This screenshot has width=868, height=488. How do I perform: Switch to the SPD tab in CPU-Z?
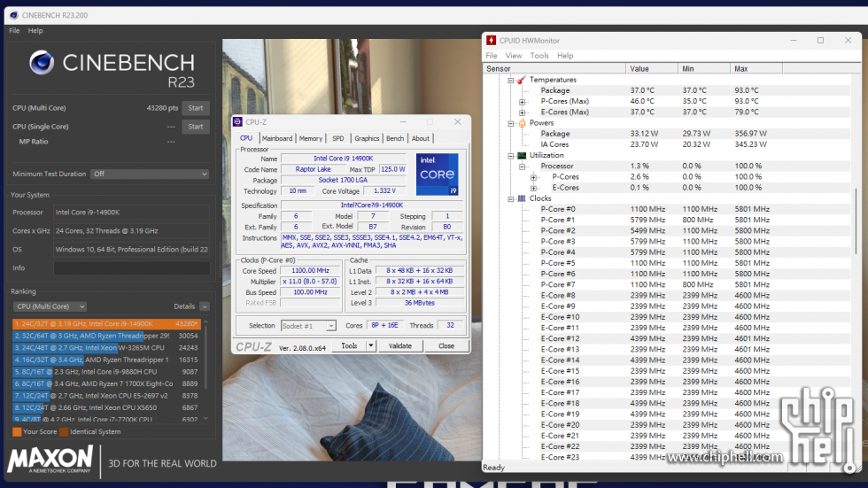338,138
